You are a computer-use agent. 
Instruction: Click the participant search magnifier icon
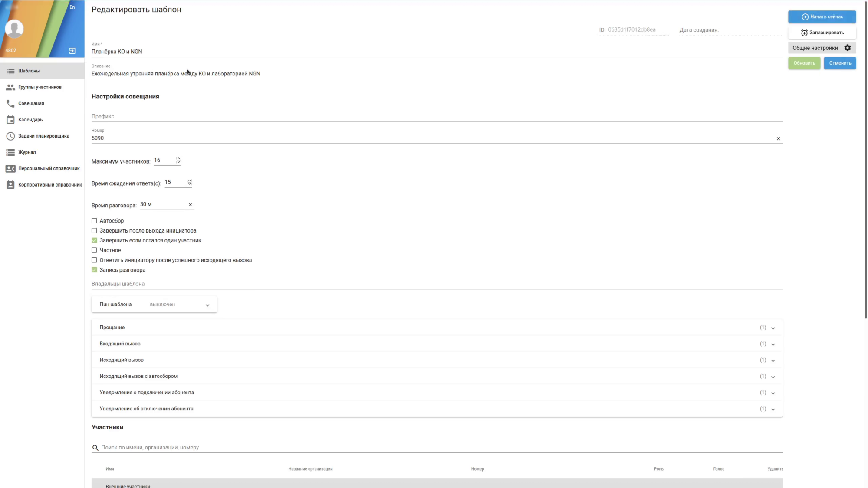pos(95,448)
